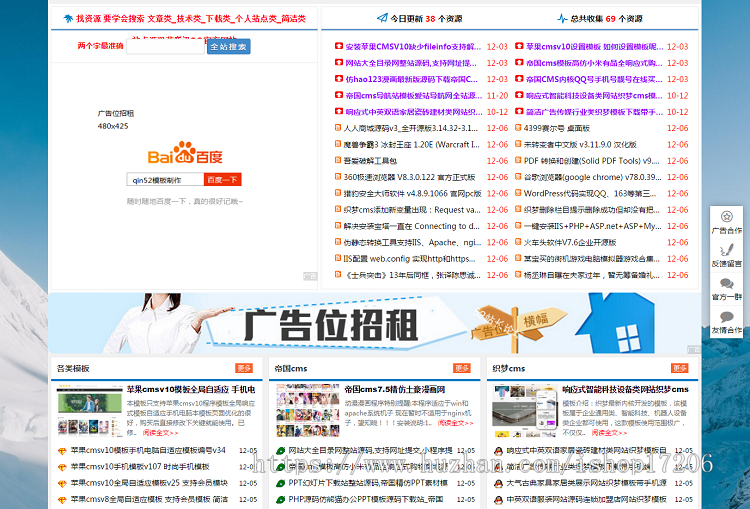The height and width of the screenshot is (509, 750).
Task: Open link 解决安装宝塔一直在 Connecting
Action: (411, 226)
